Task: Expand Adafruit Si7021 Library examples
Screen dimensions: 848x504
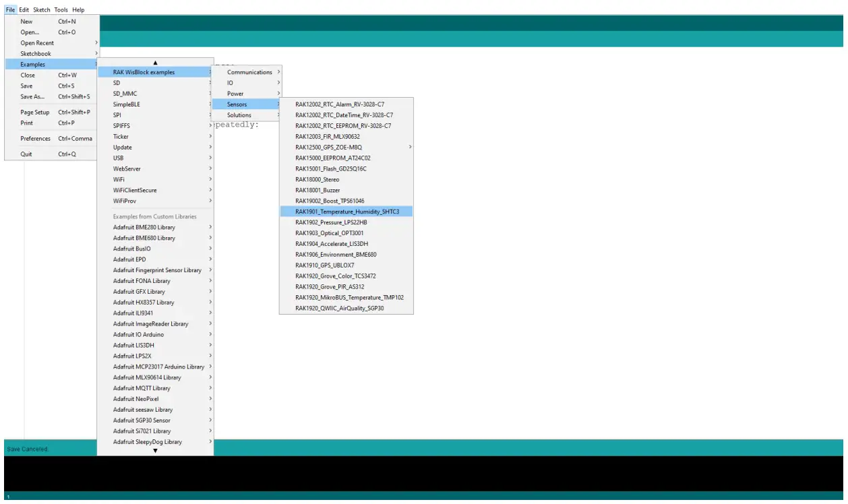Action: coord(156,431)
